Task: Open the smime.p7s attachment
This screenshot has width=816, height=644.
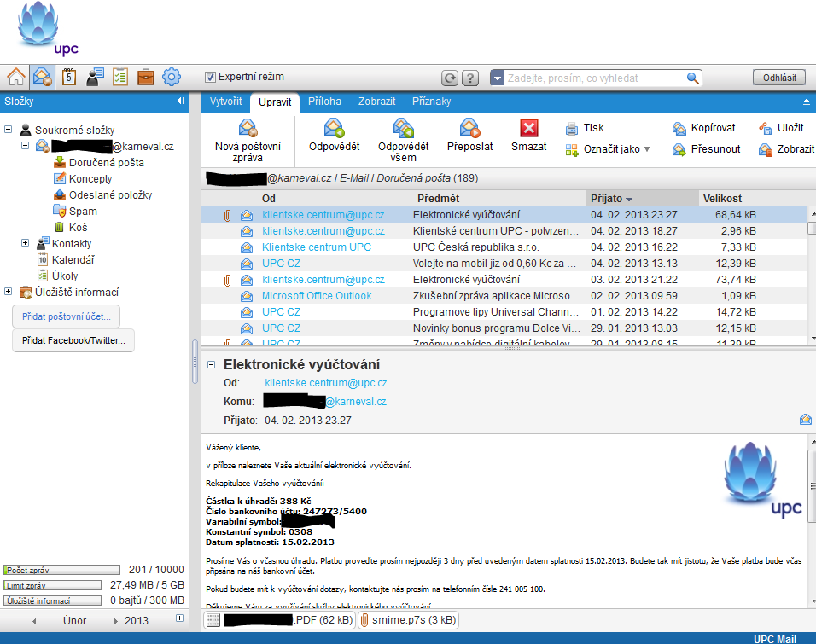Action: pyautogui.click(x=409, y=620)
